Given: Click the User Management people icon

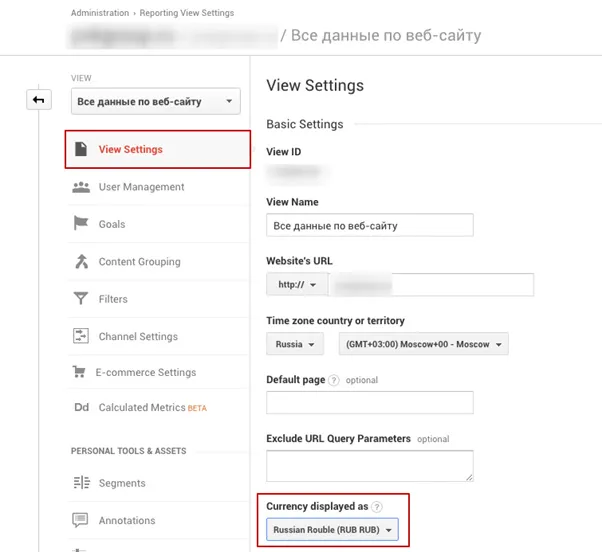Looking at the screenshot, I should (81, 187).
